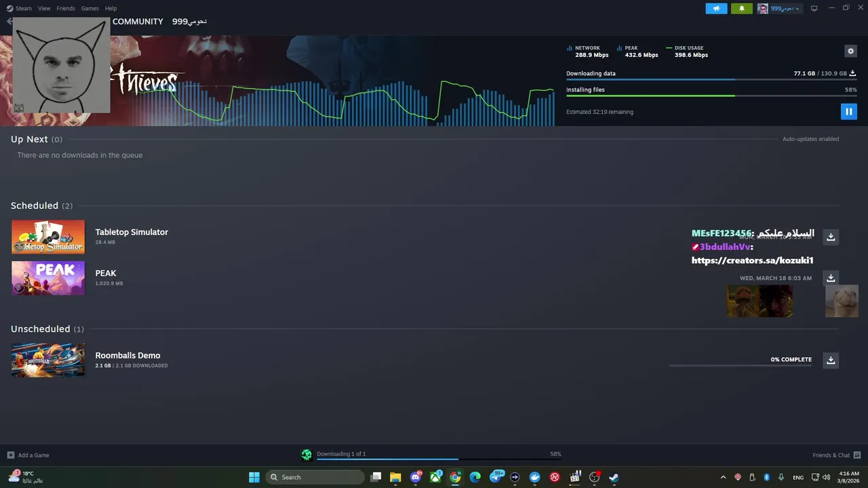Click DISK USAGE 398.6 Mbps stat
Screen dimensions: 868x488
click(688, 52)
